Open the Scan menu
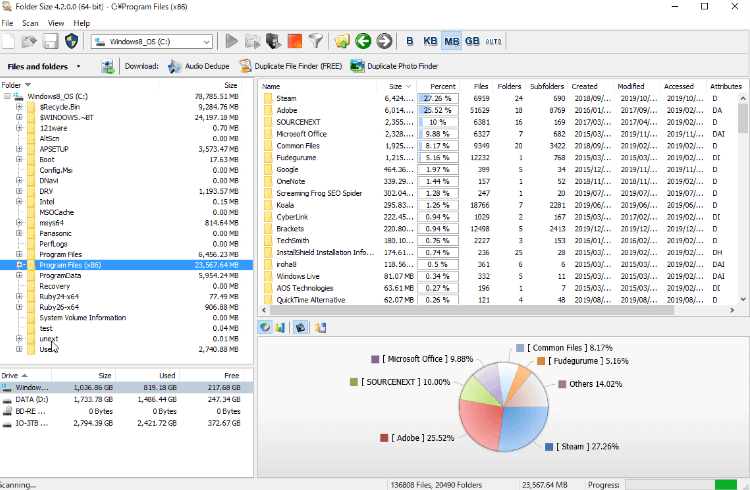 [31, 22]
